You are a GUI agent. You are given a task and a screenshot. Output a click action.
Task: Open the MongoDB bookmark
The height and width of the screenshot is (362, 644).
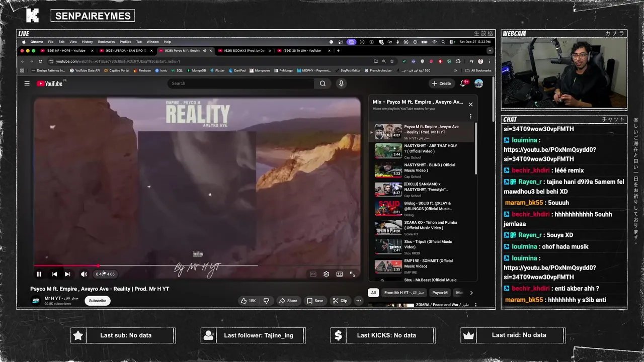coord(196,71)
